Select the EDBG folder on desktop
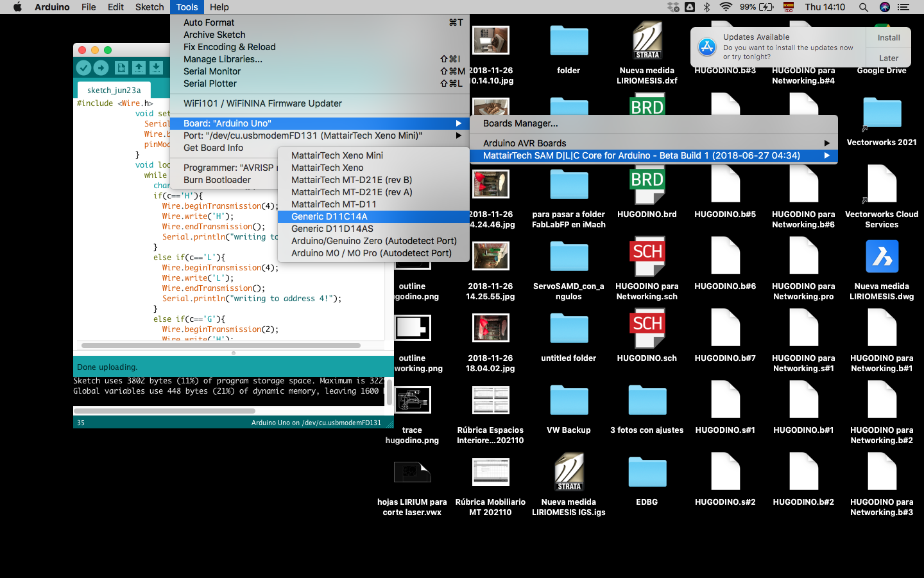Screen dimensions: 924x578 [647, 473]
